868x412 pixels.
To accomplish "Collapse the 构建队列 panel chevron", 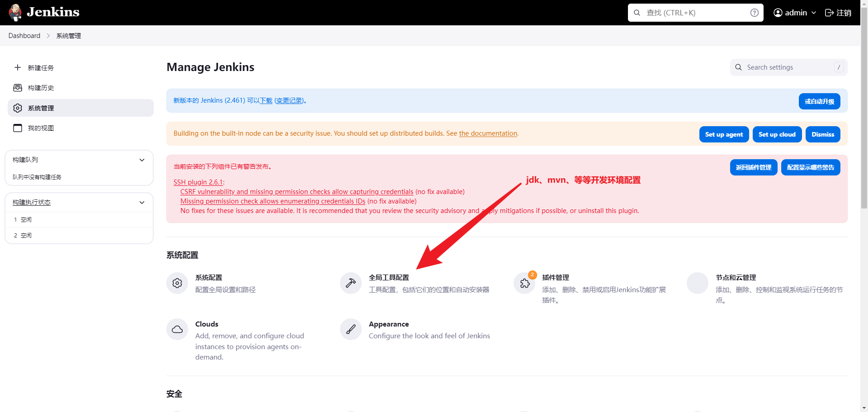I will coord(142,160).
